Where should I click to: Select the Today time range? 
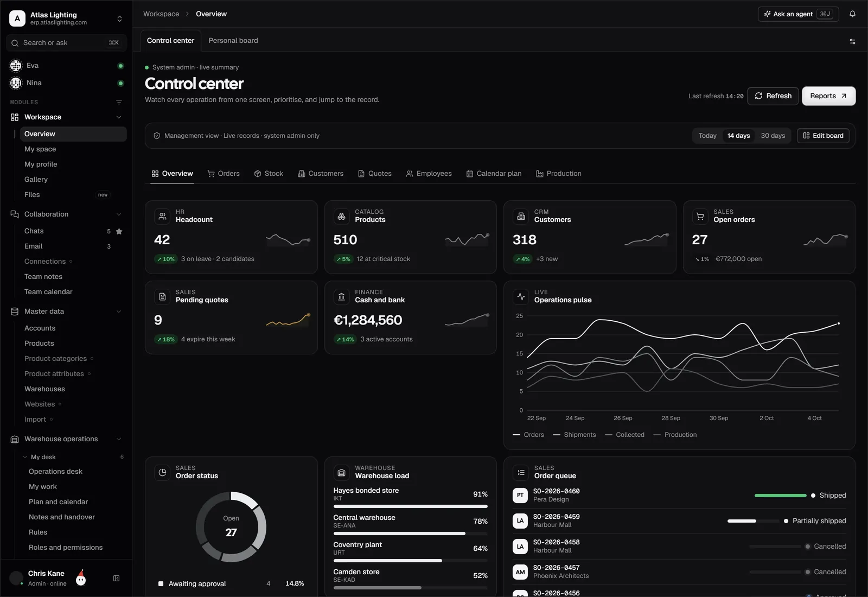click(x=707, y=136)
